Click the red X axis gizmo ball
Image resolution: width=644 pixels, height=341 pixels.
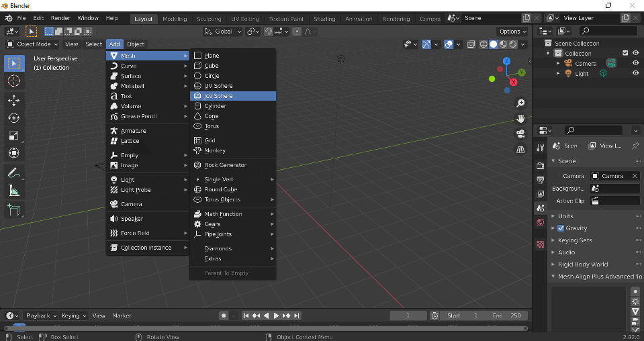pyautogui.click(x=513, y=83)
